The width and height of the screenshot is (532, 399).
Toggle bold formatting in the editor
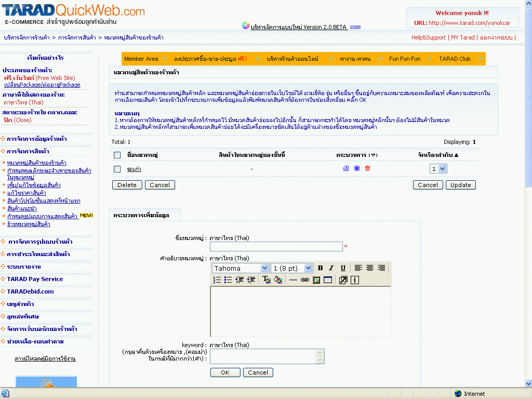click(x=320, y=268)
